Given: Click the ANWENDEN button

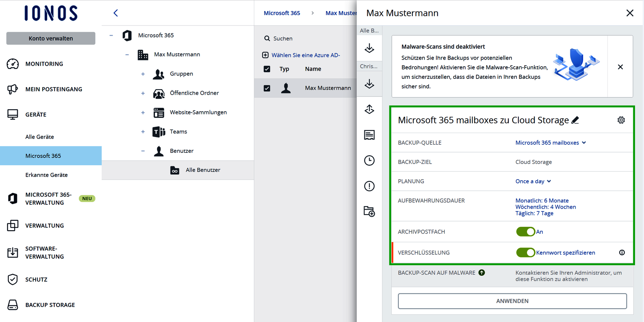Looking at the screenshot, I should click(x=512, y=301).
